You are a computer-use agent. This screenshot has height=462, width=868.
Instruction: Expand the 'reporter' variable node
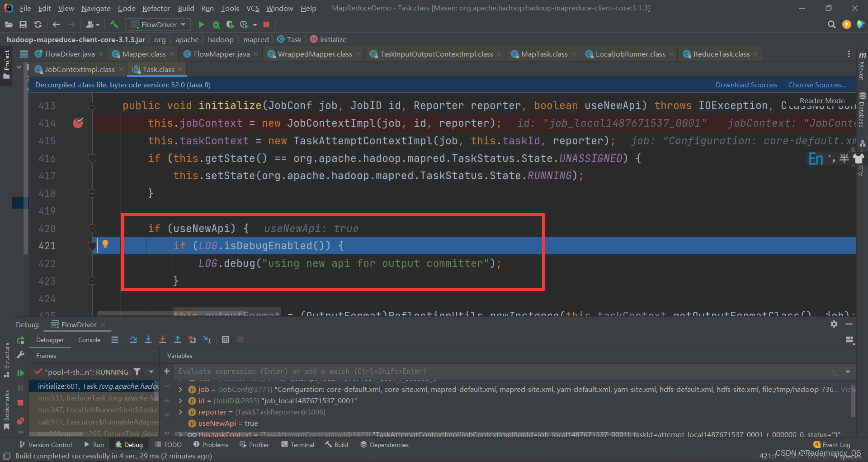pos(180,412)
